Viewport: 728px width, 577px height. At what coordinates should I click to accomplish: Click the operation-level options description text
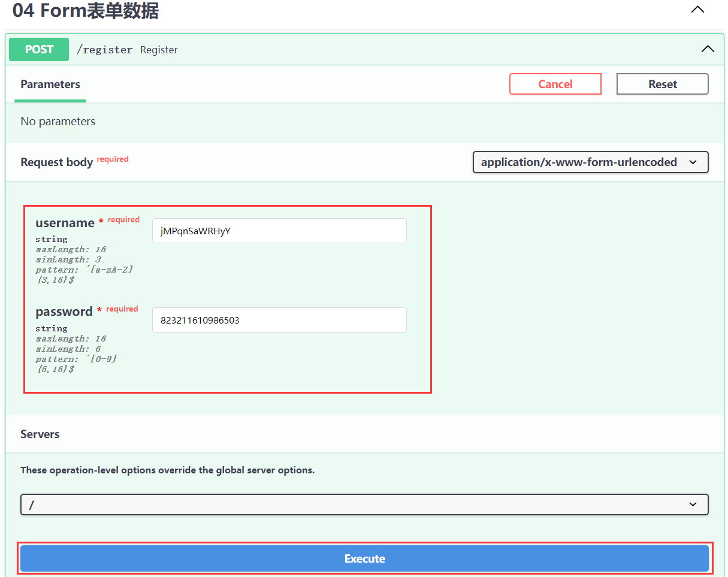pos(167,470)
